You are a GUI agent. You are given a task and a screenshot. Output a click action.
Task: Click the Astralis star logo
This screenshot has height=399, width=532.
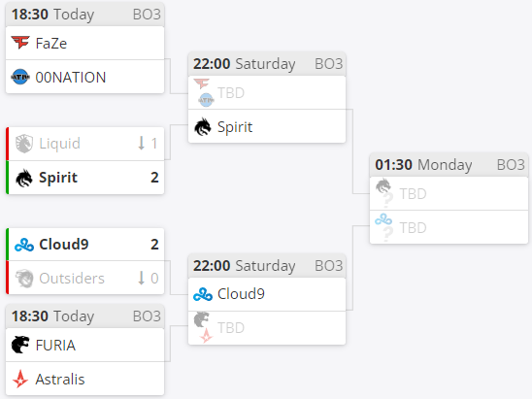coord(20,379)
